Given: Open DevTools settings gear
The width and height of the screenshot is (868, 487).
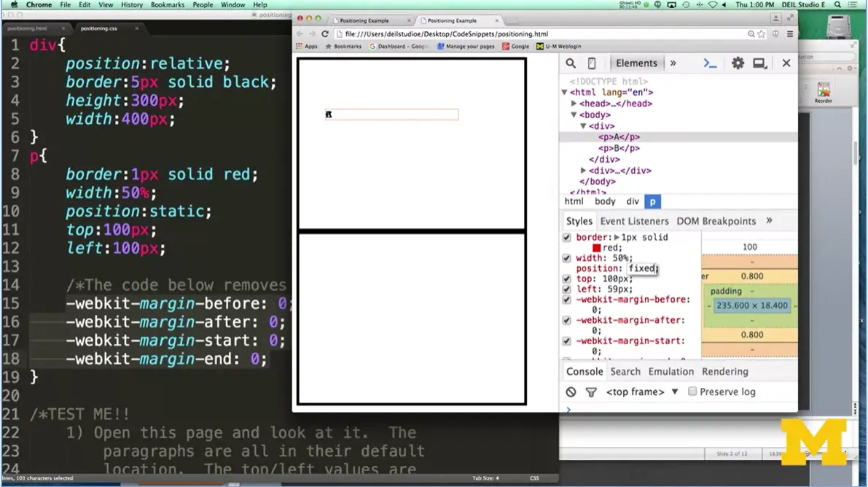Looking at the screenshot, I should coord(738,63).
